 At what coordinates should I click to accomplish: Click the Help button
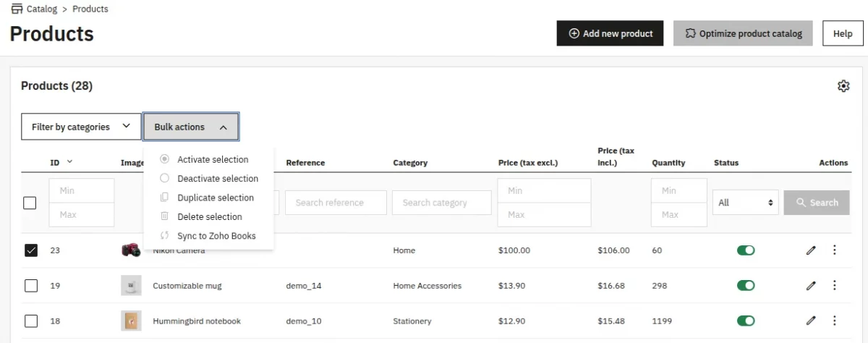[843, 33]
